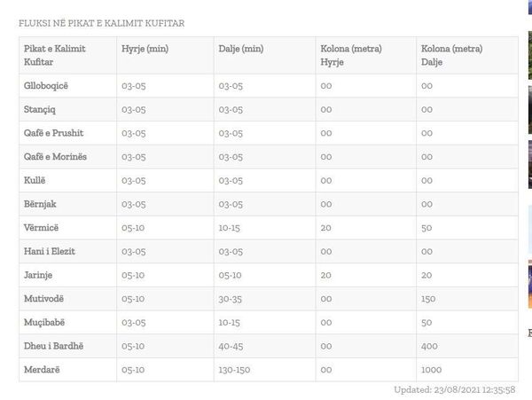This screenshot has height=400, width=532.
Task: Open the topmost sidebar thumbnail image
Action: [530, 7]
